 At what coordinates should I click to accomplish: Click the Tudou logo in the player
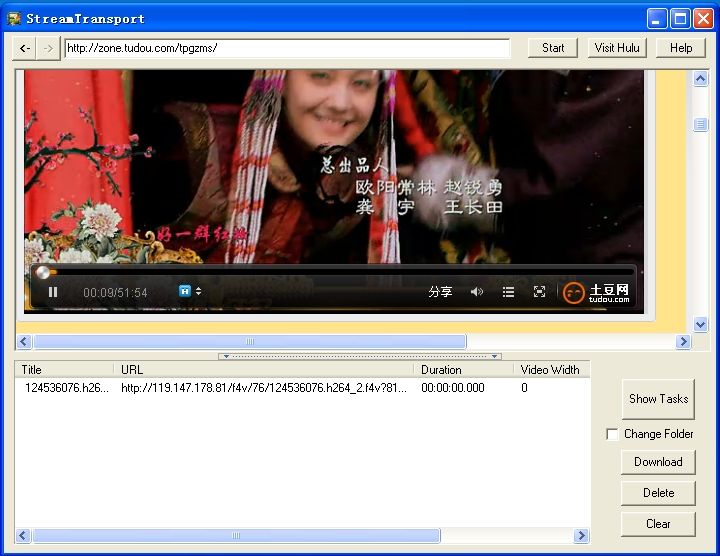click(596, 292)
